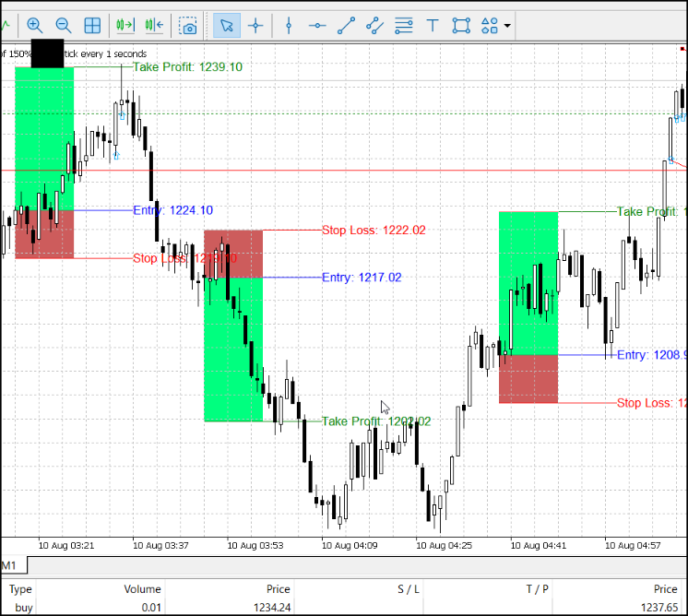688x616 pixels.
Task: Switch to the M1 timeframe tab
Action: click(9, 565)
